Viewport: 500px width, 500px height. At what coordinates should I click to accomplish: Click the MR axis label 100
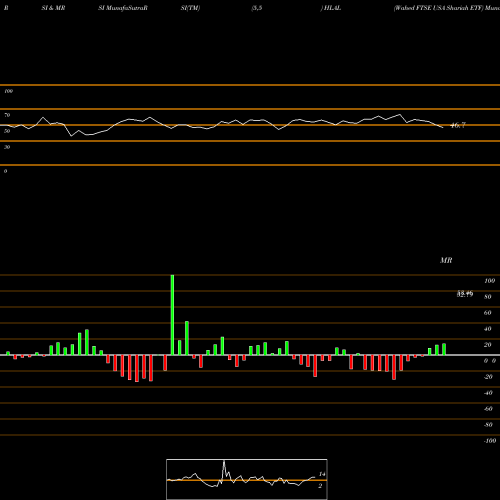tap(489, 281)
